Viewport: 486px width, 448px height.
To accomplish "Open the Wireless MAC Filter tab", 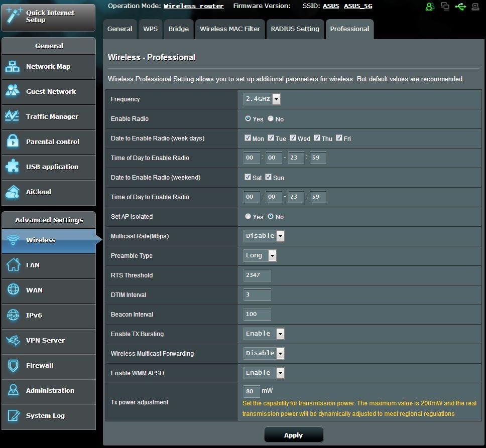I will (x=229, y=29).
